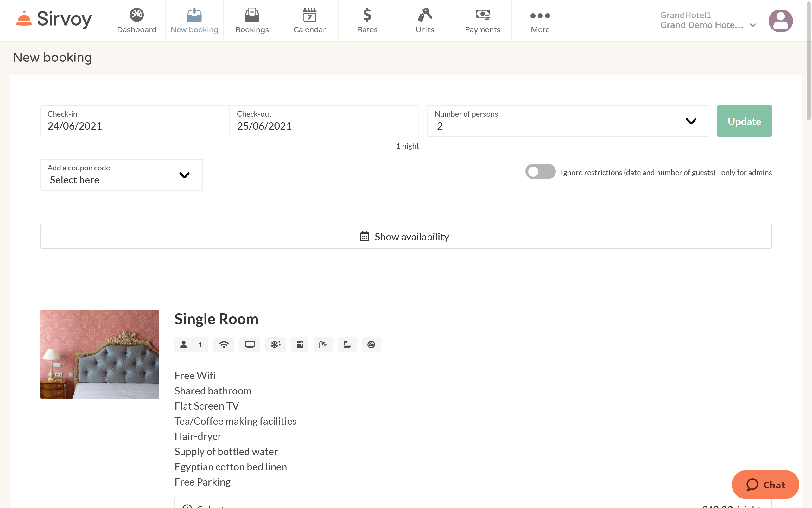Open the orange Chat button
Screen dimensions: 812x508
(765, 485)
